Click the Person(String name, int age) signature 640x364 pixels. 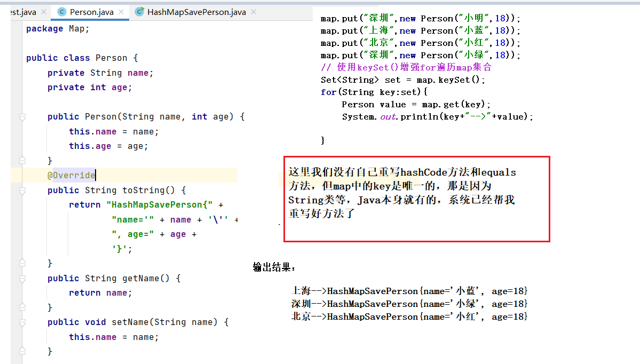pyautogui.click(x=146, y=117)
